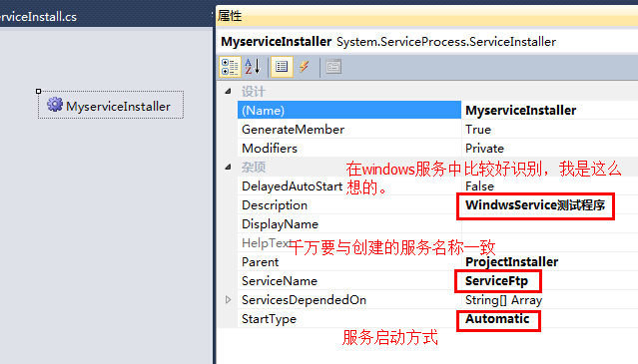Edit the (Name) value MyserviceInstaller
The width and height of the screenshot is (638, 364).
pyautogui.click(x=520, y=110)
